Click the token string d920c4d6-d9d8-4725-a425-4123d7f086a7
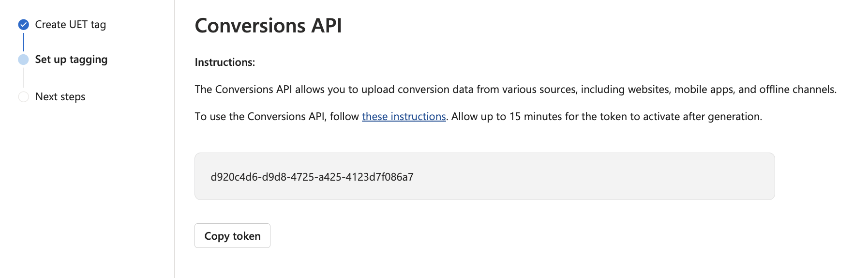This screenshot has height=278, width=868. click(x=312, y=177)
